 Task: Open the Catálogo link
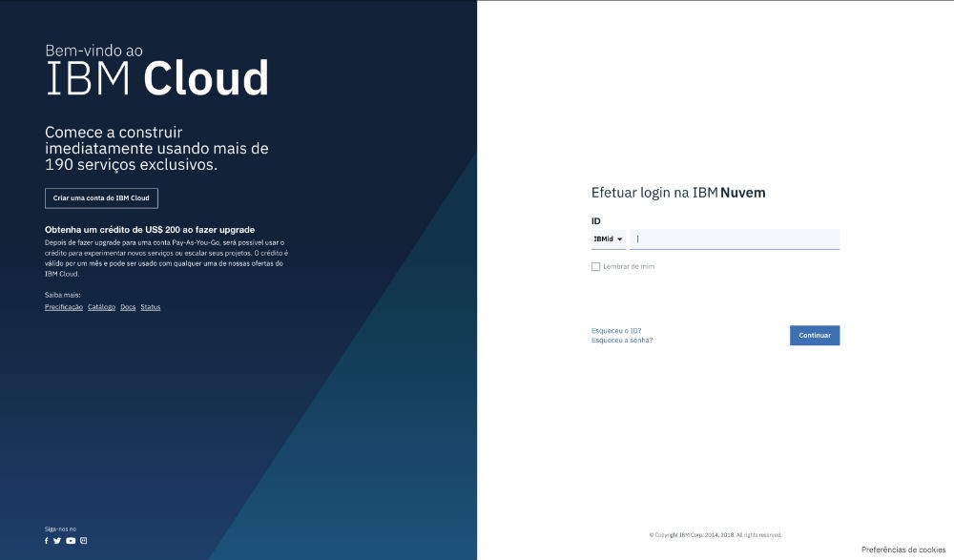(x=101, y=306)
